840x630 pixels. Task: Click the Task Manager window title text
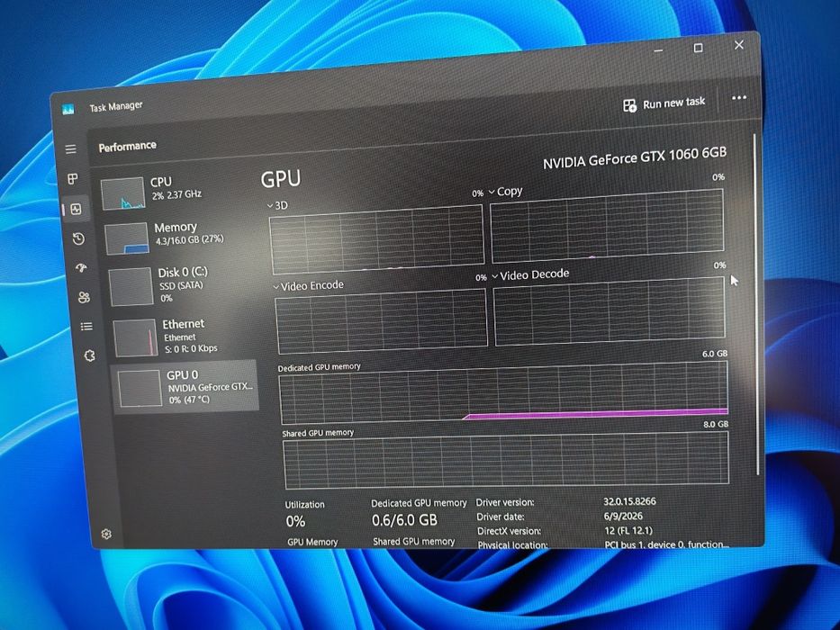pos(116,106)
